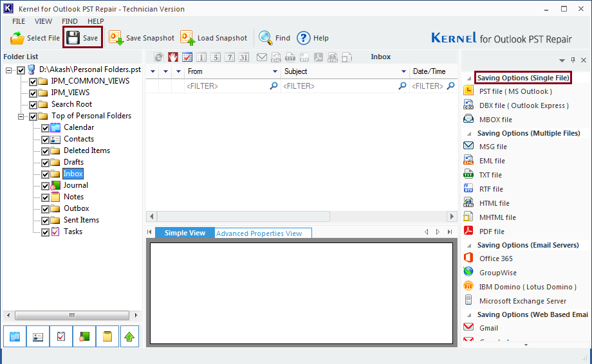Click the Tasks clipboard shortcut at bottom left
Screen dimensions: 592x364
(x=61, y=336)
